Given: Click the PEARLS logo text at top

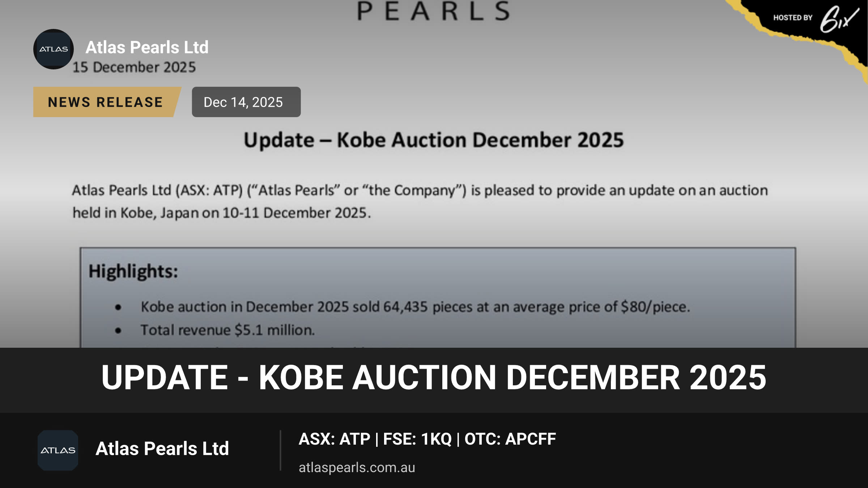Looking at the screenshot, I should (434, 11).
